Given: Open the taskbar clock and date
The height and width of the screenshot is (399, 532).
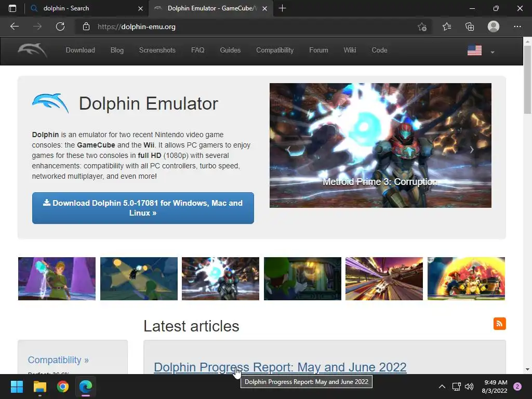Looking at the screenshot, I should (x=495, y=387).
